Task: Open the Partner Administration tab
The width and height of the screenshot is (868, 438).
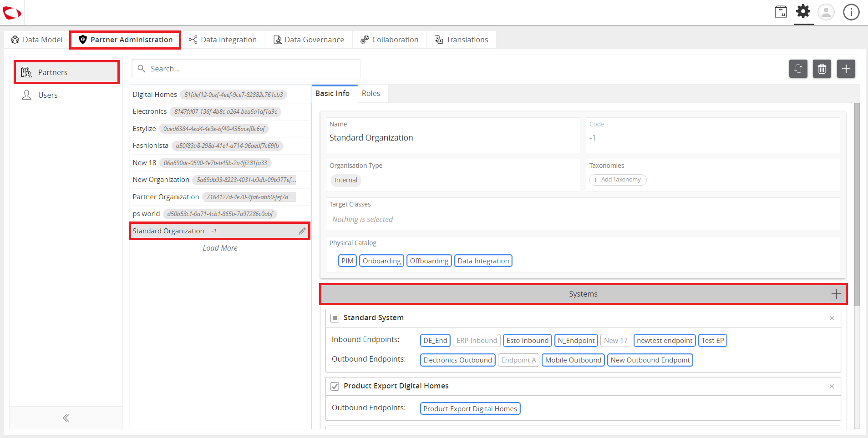Action: [126, 40]
